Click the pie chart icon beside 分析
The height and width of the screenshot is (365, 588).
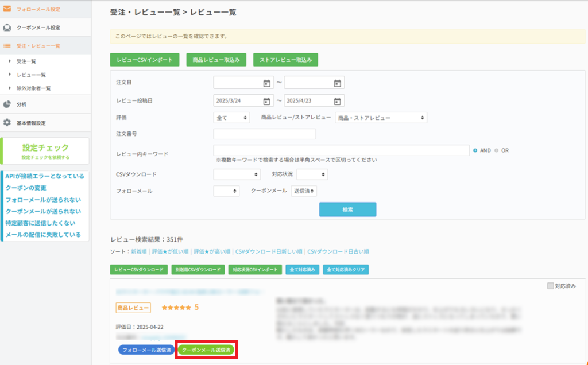(x=7, y=104)
